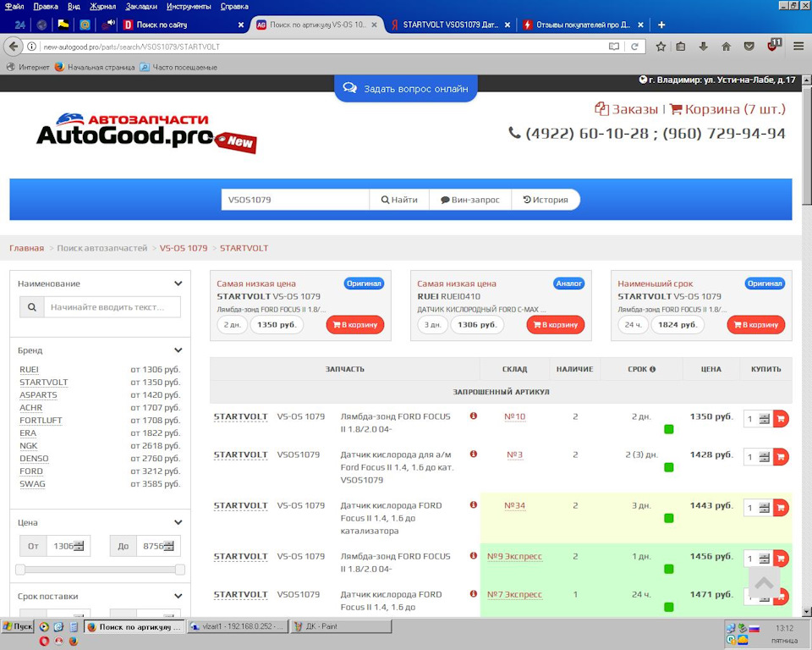Reload the page with refresh icon
The width and height of the screenshot is (812, 650).
tap(634, 47)
